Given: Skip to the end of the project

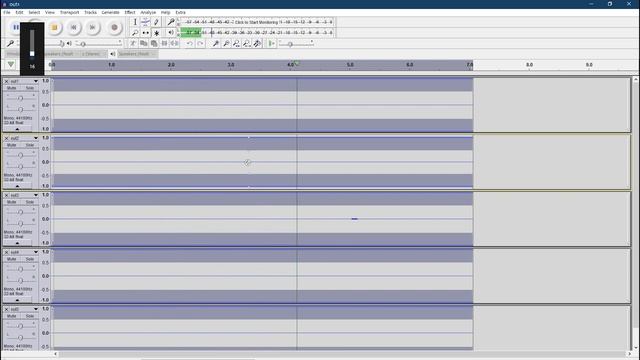Looking at the screenshot, I should click(93, 27).
